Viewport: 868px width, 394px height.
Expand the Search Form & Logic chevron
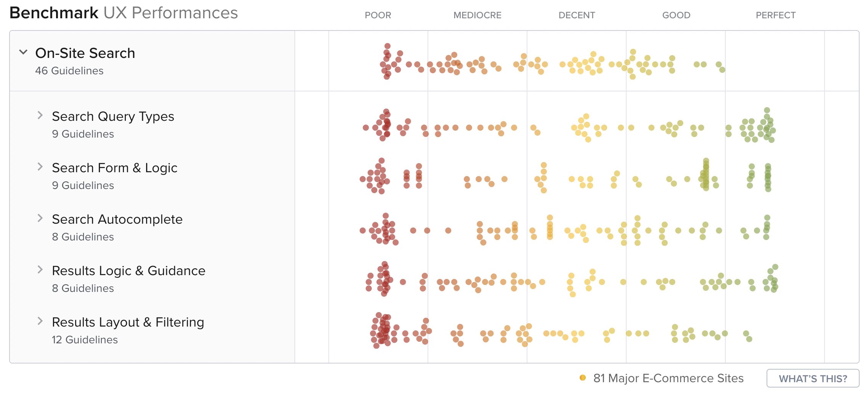tap(40, 167)
